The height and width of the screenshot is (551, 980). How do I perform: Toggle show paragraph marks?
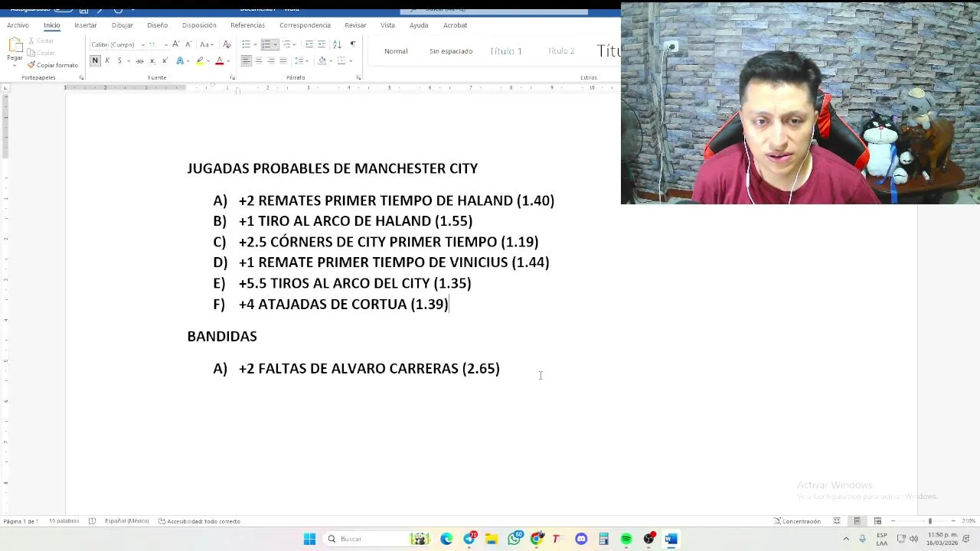pyautogui.click(x=352, y=44)
